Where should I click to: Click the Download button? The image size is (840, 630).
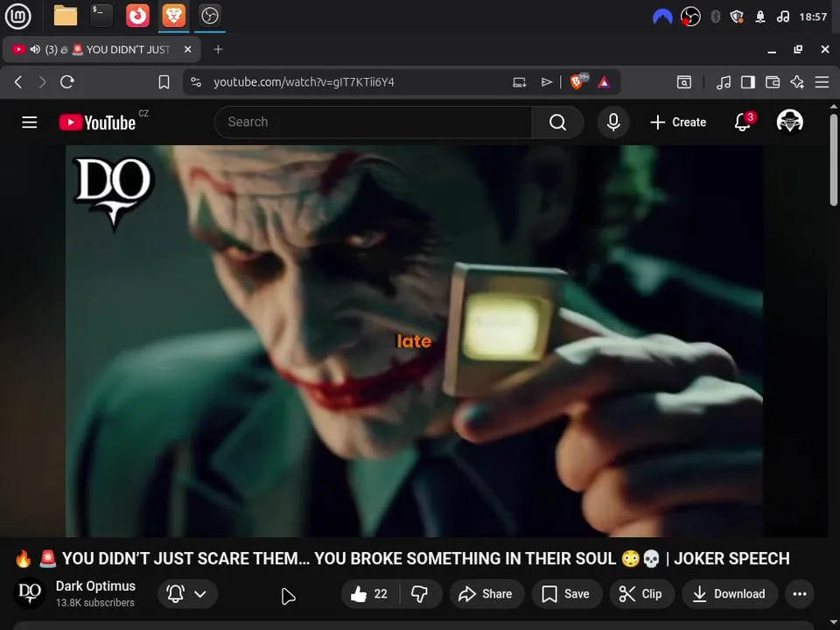730,593
